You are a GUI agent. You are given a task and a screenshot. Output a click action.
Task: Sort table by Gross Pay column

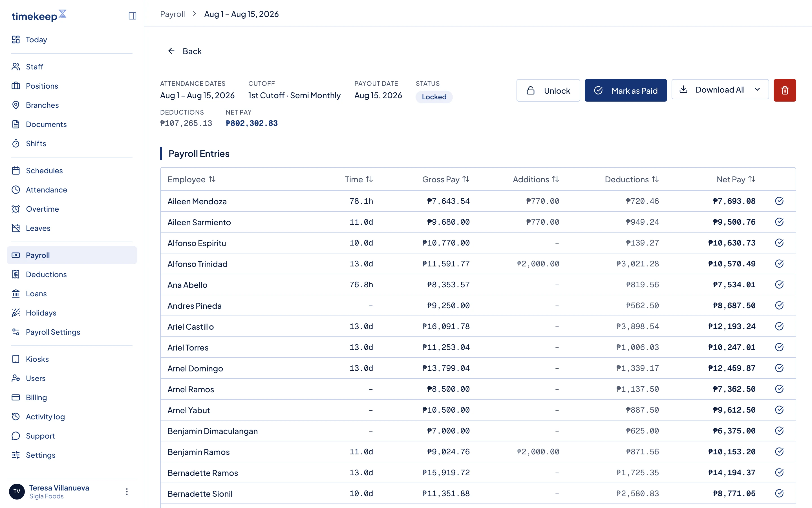coord(445,179)
